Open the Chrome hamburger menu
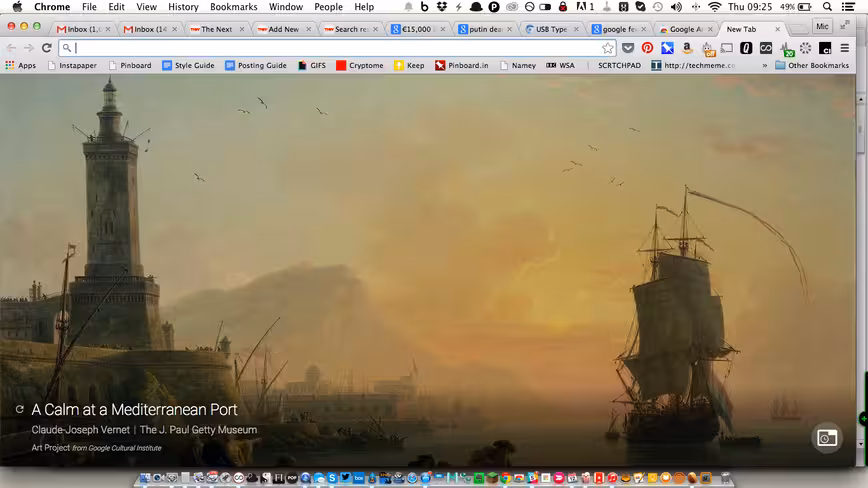The image size is (868, 488). click(x=845, y=48)
